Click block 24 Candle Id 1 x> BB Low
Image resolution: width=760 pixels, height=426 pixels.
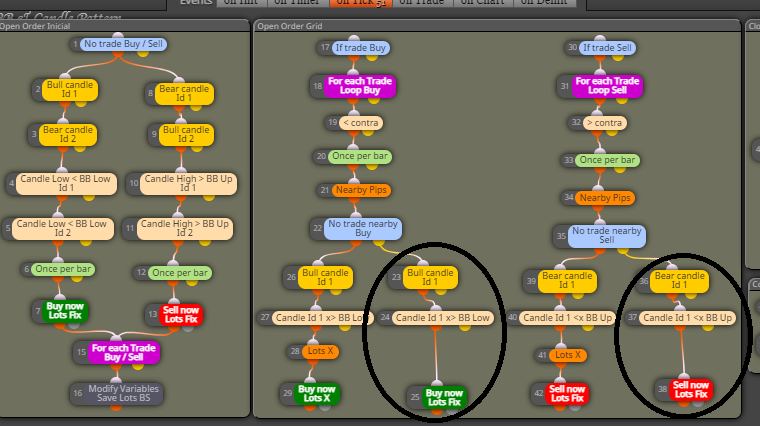click(443, 318)
